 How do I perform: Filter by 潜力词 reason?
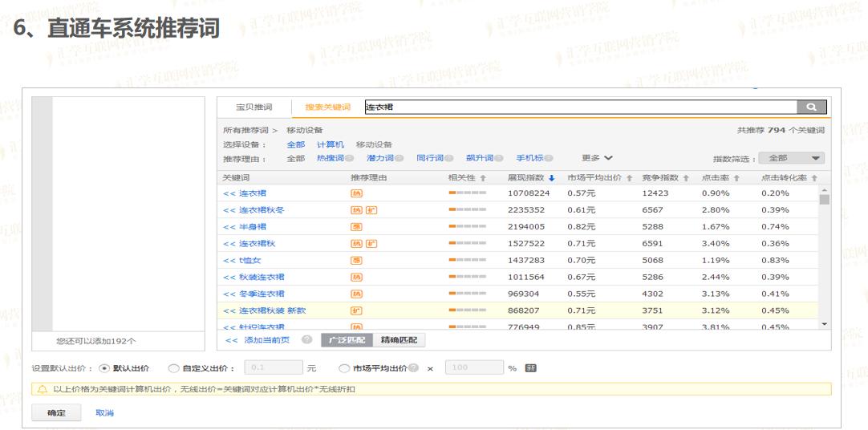coord(379,158)
